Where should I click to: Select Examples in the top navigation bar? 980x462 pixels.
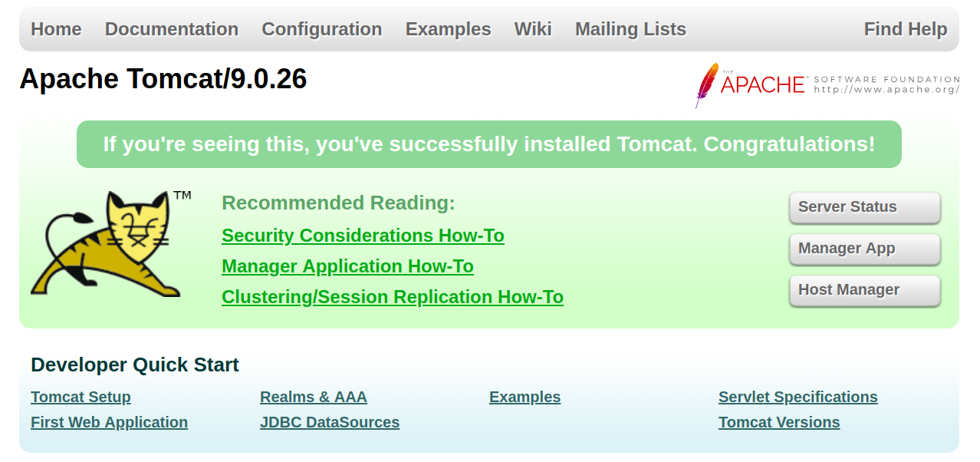(x=448, y=29)
